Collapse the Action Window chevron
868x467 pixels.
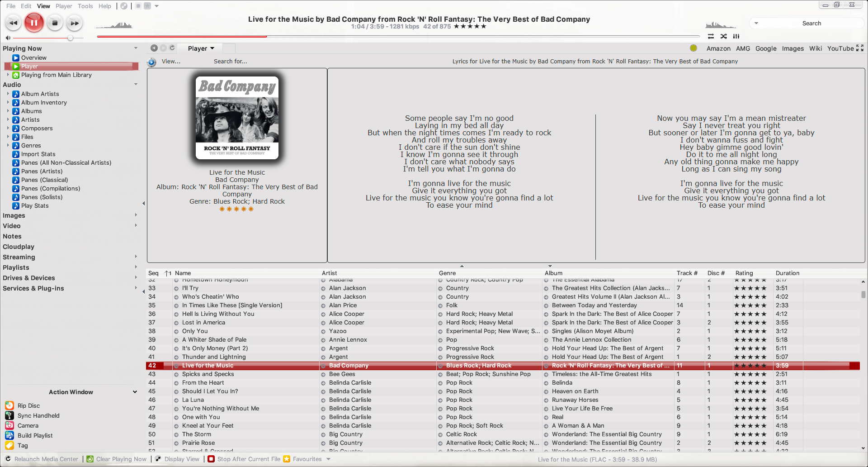135,392
